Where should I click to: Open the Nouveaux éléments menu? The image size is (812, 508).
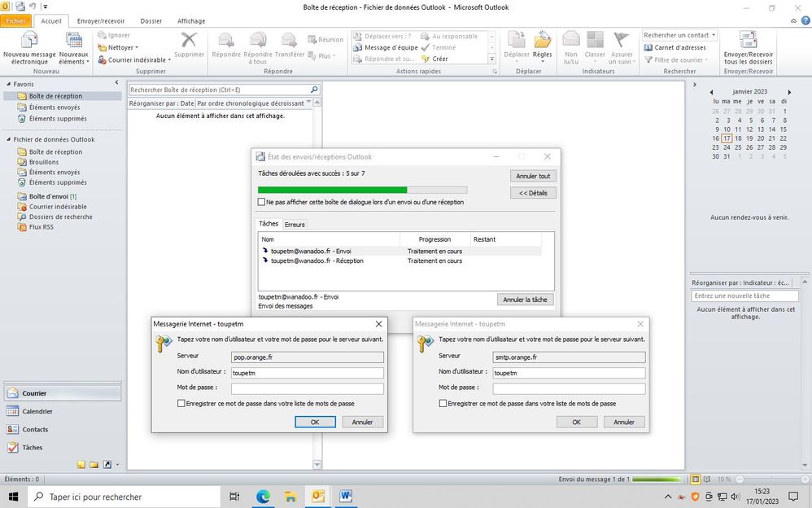[x=73, y=48]
